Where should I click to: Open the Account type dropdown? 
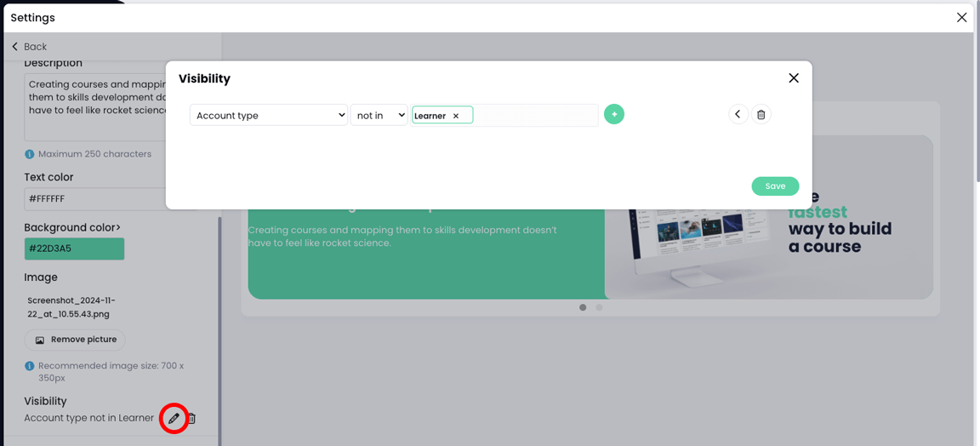(x=269, y=115)
